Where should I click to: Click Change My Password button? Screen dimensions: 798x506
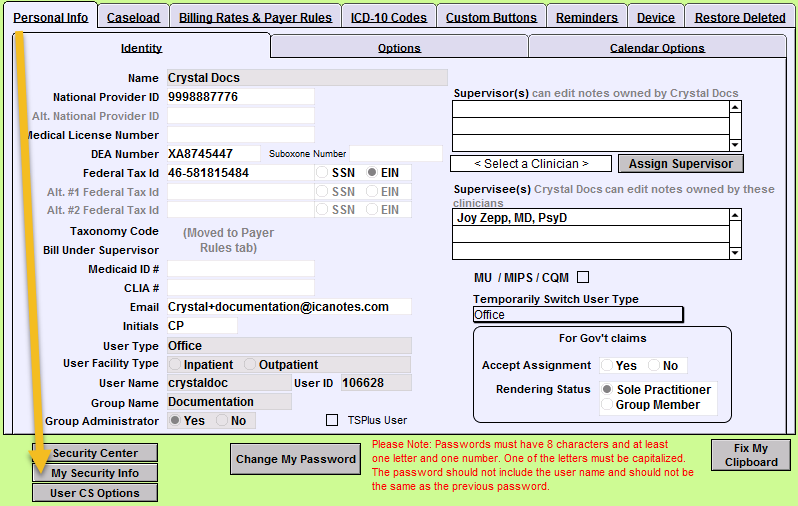tap(296, 459)
